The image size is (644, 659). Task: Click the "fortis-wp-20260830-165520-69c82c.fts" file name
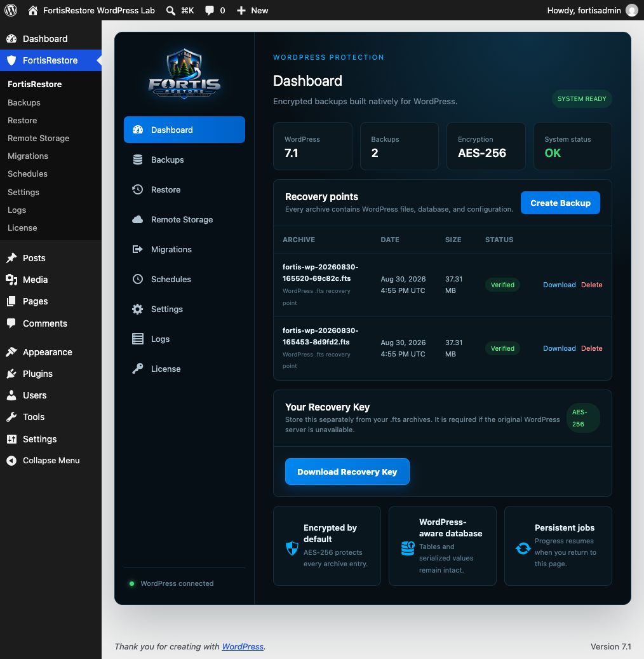point(321,273)
